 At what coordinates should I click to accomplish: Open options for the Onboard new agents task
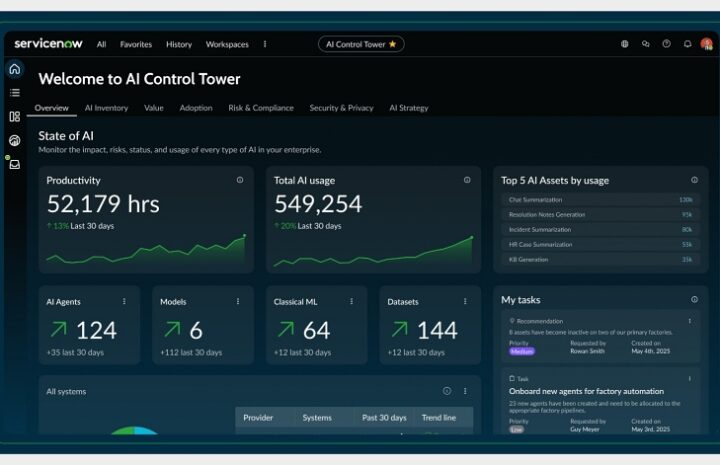[690, 378]
